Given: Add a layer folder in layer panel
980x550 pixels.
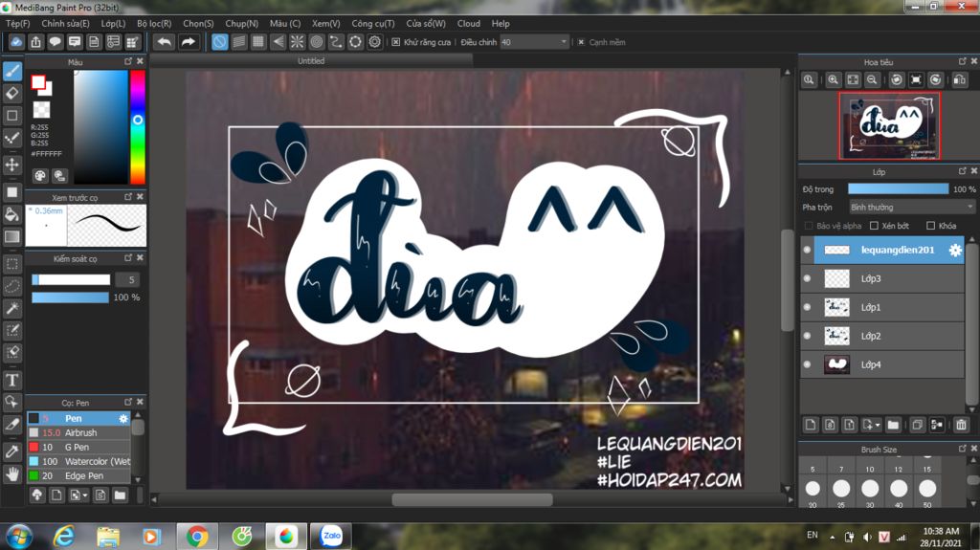Looking at the screenshot, I should point(893,425).
